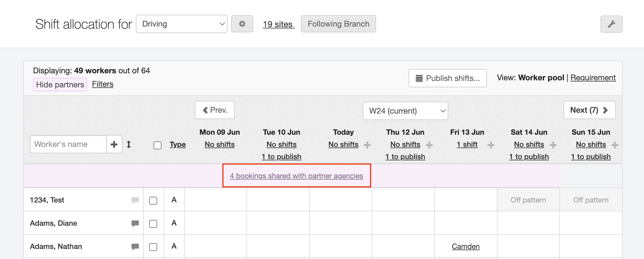Select the Adams, Nathan row checkbox

coord(153,247)
